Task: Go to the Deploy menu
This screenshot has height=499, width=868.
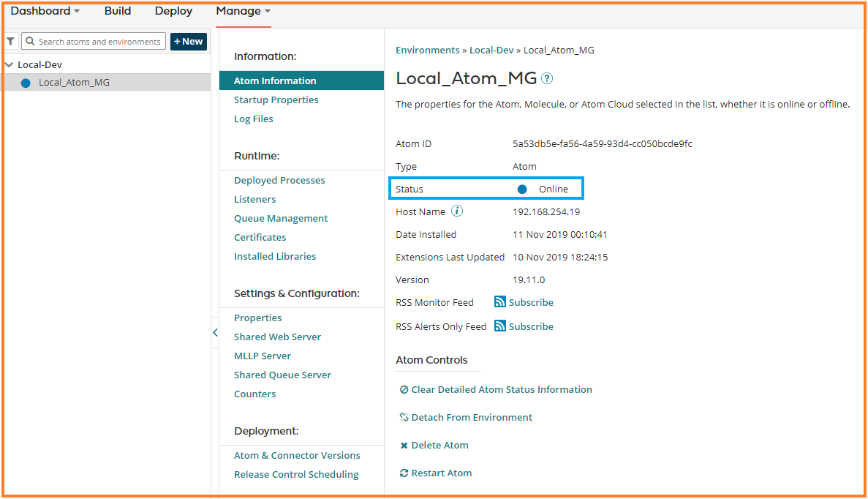Action: click(173, 11)
